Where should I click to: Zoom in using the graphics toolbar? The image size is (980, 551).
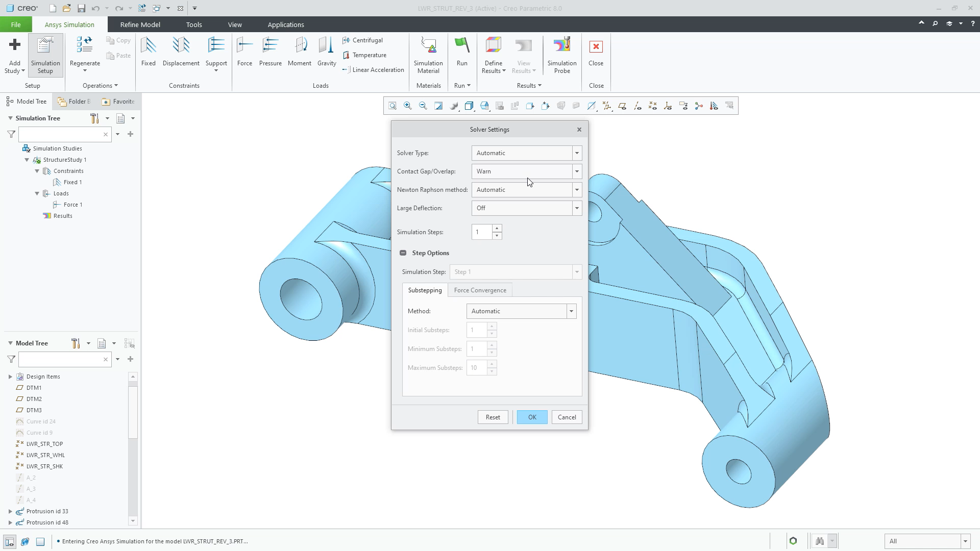pos(408,106)
